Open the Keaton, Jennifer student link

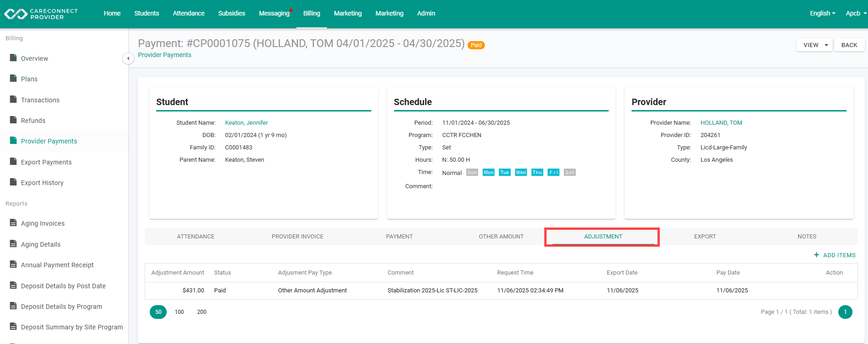(247, 122)
